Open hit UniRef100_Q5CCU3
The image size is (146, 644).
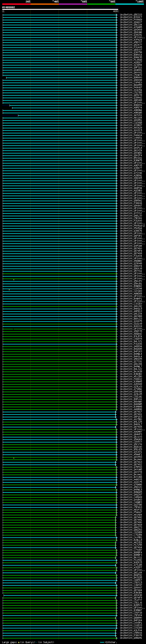(131, 15)
